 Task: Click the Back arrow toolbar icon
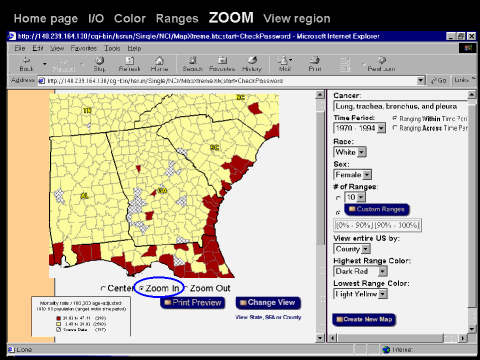[x=26, y=60]
